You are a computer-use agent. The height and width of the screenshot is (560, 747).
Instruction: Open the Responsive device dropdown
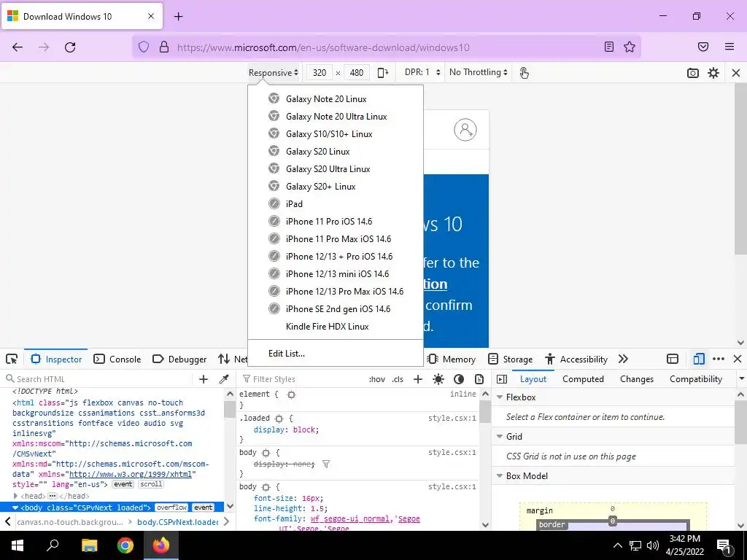(273, 73)
